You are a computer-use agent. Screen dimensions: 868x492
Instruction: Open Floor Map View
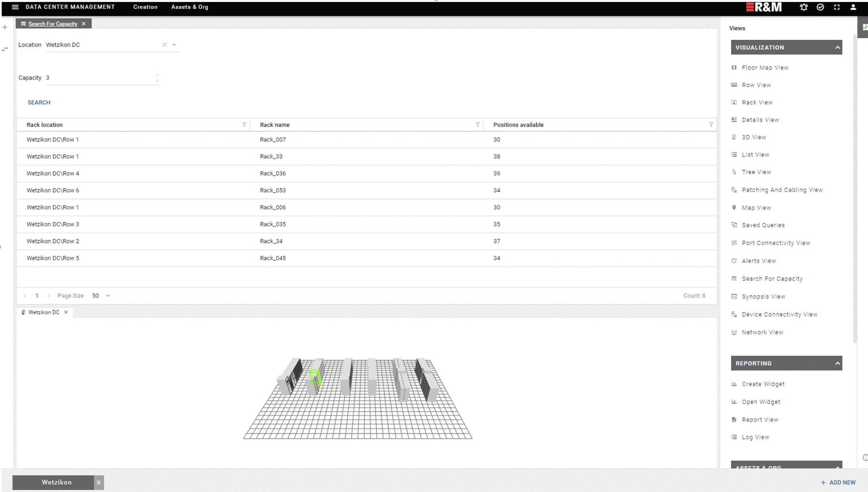(765, 68)
